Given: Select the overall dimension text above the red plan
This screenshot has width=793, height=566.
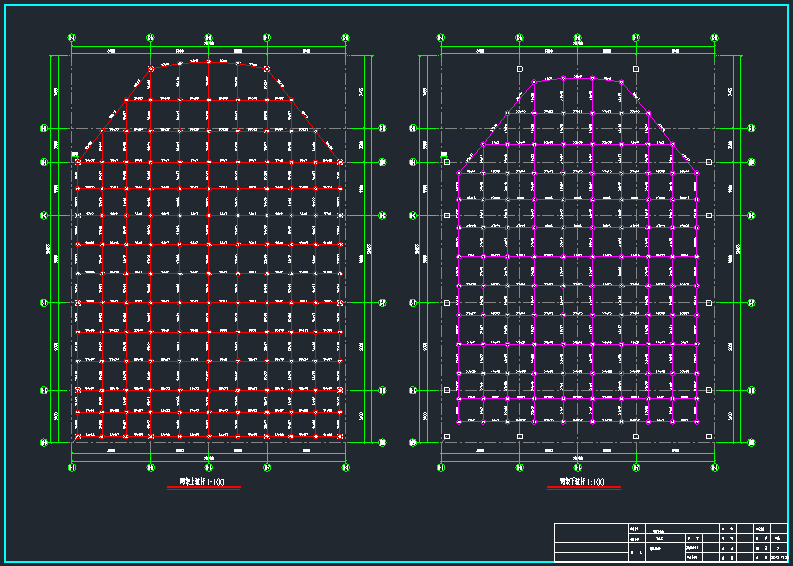Looking at the screenshot, I should (x=208, y=43).
